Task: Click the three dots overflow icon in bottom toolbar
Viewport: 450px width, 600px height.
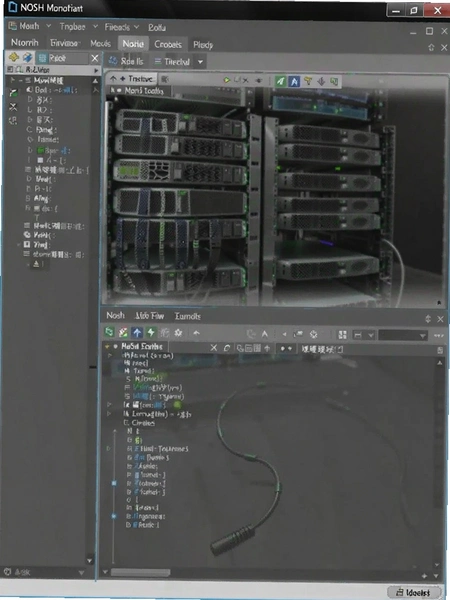Action: pyautogui.click(x=439, y=336)
